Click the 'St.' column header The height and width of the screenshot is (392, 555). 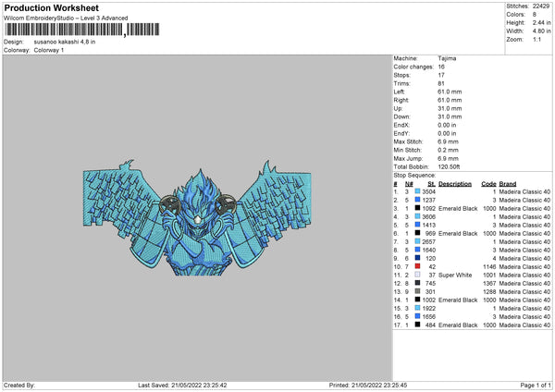[x=431, y=184]
